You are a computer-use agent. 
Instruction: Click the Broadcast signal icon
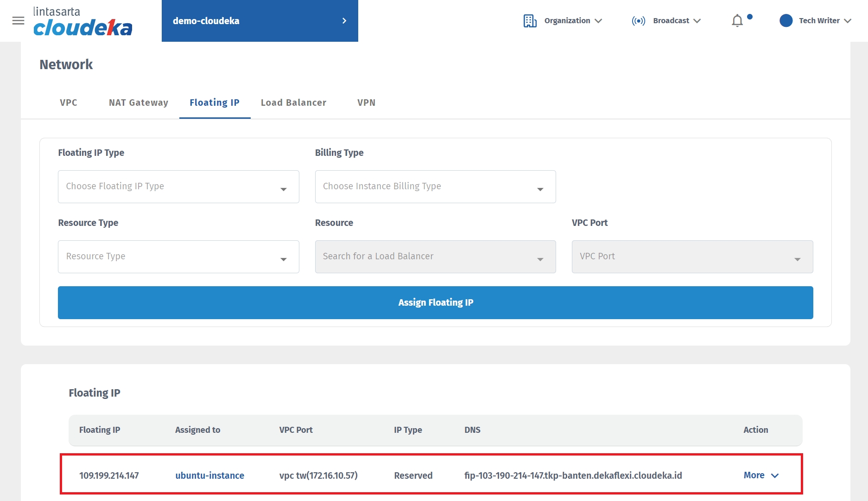pos(638,21)
